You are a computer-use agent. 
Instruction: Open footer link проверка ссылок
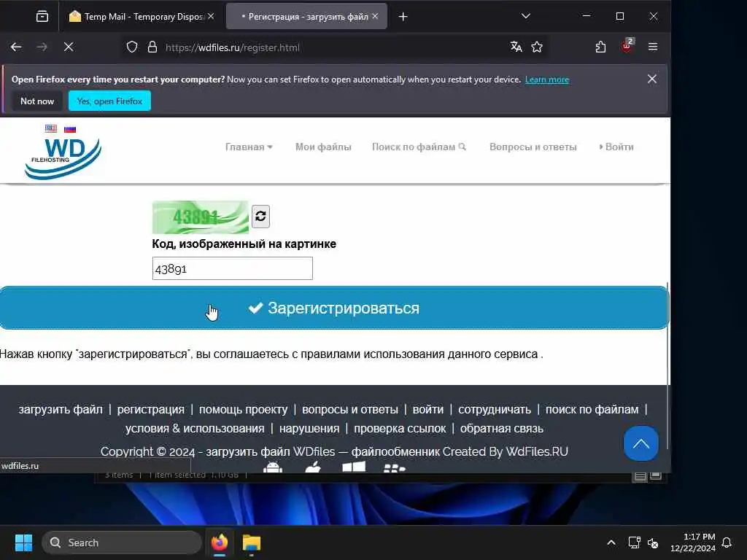tap(400, 429)
